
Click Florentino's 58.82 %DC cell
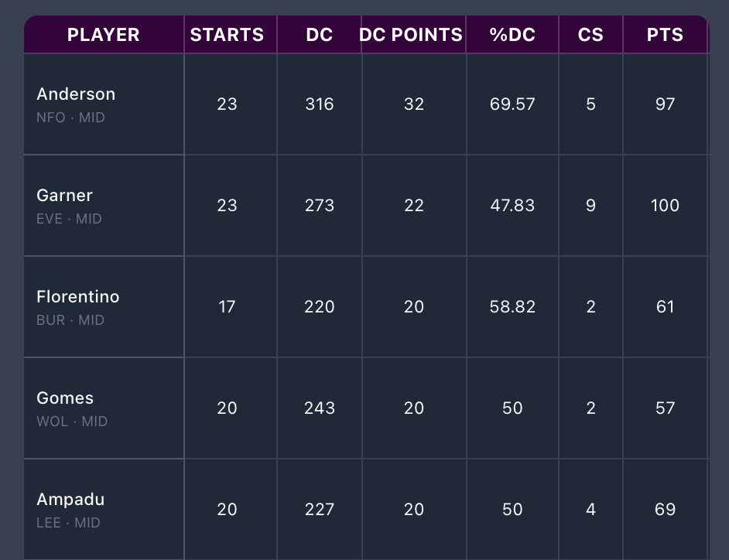[x=512, y=306]
